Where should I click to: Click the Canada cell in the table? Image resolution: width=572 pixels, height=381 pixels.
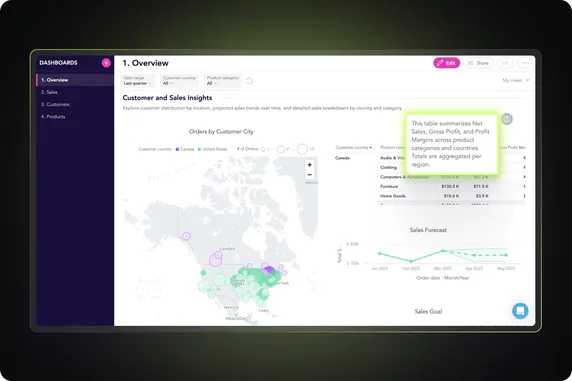pyautogui.click(x=342, y=158)
